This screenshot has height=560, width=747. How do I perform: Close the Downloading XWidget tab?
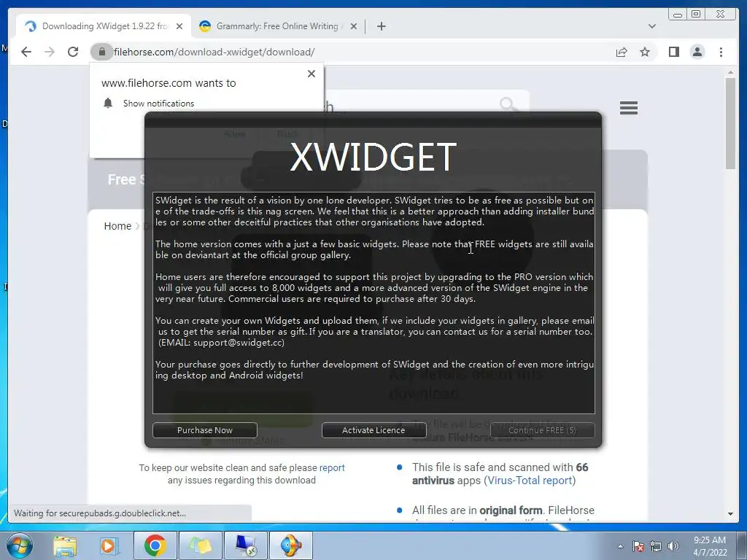[x=179, y=26]
